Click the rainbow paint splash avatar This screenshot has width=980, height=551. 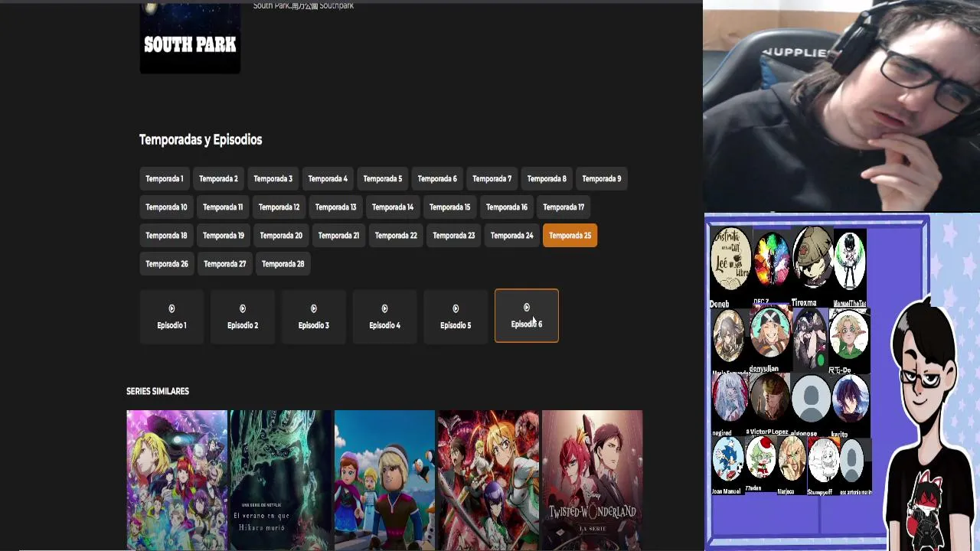click(x=771, y=260)
